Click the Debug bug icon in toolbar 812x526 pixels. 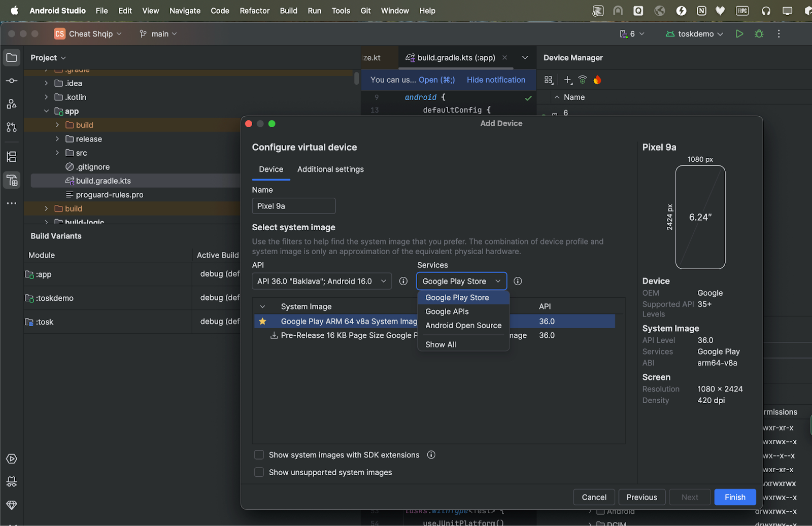pos(759,34)
